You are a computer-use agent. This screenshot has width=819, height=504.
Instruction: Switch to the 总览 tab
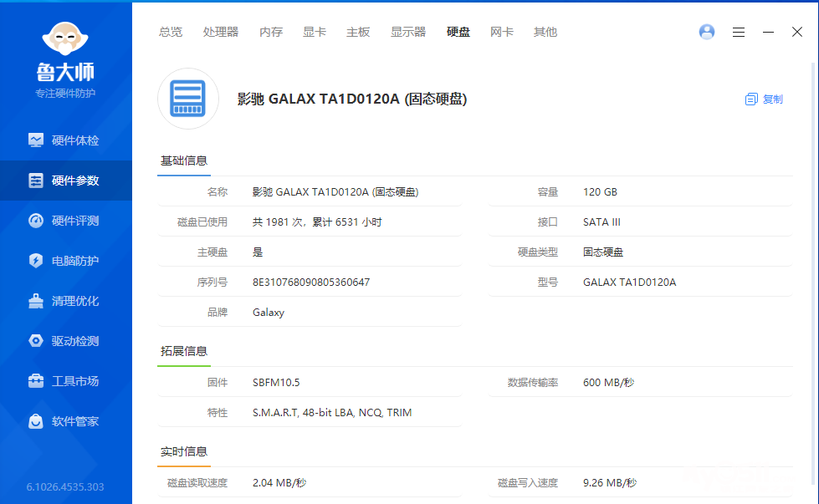[x=171, y=32]
